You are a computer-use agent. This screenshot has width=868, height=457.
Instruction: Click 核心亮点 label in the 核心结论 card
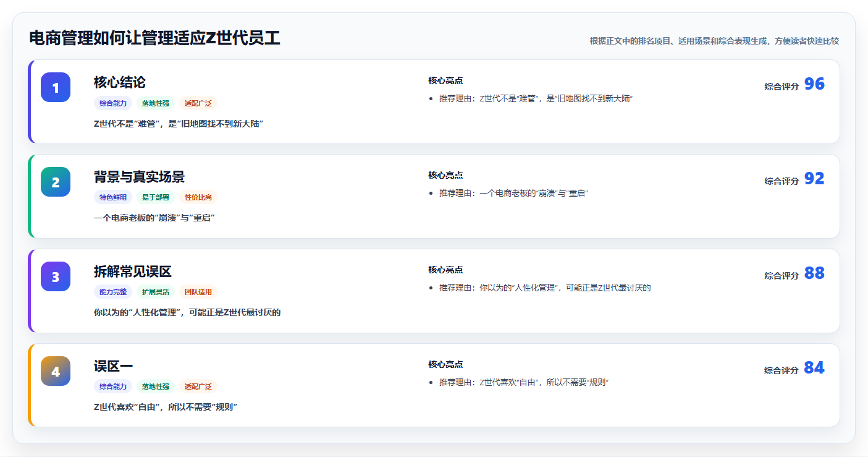point(445,80)
